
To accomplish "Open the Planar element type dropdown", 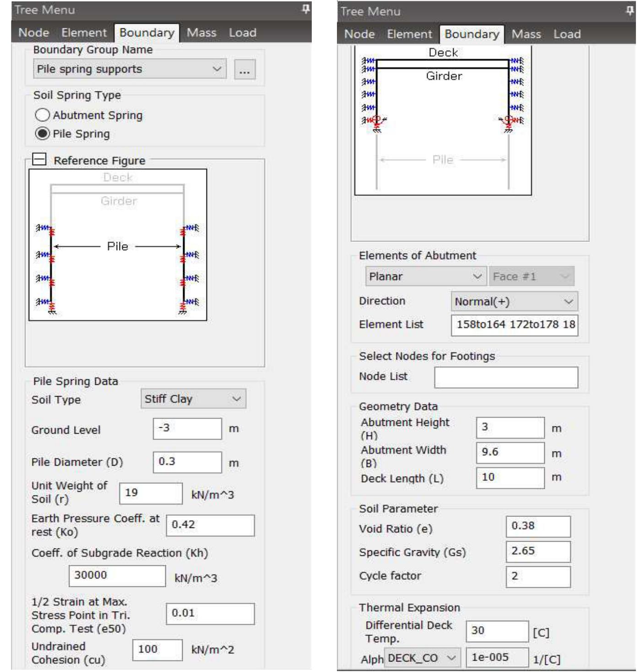I will point(426,276).
